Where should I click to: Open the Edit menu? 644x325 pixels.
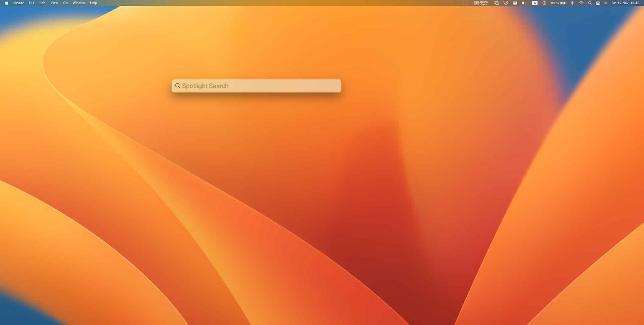coord(42,3)
